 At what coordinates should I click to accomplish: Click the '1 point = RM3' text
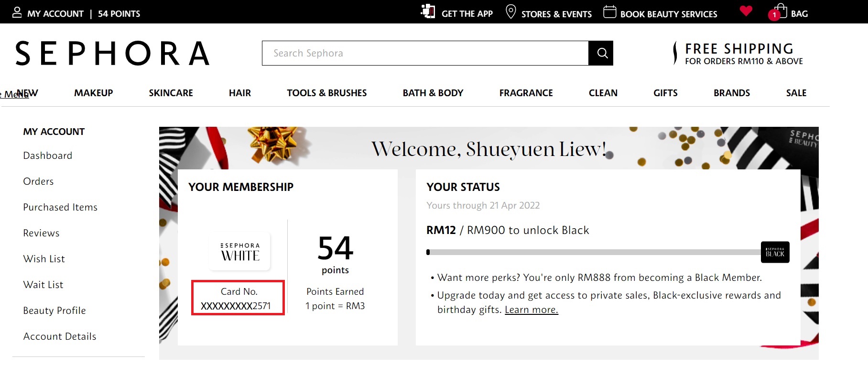tap(335, 306)
